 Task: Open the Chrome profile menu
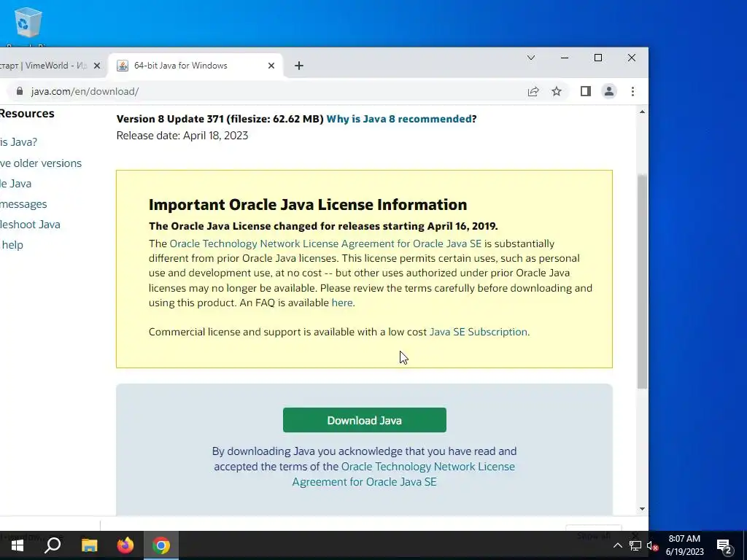(609, 91)
